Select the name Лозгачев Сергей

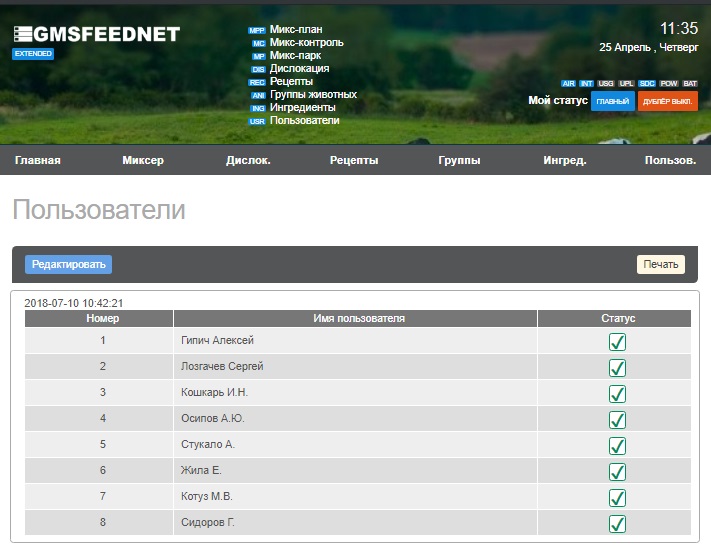pyautogui.click(x=222, y=366)
